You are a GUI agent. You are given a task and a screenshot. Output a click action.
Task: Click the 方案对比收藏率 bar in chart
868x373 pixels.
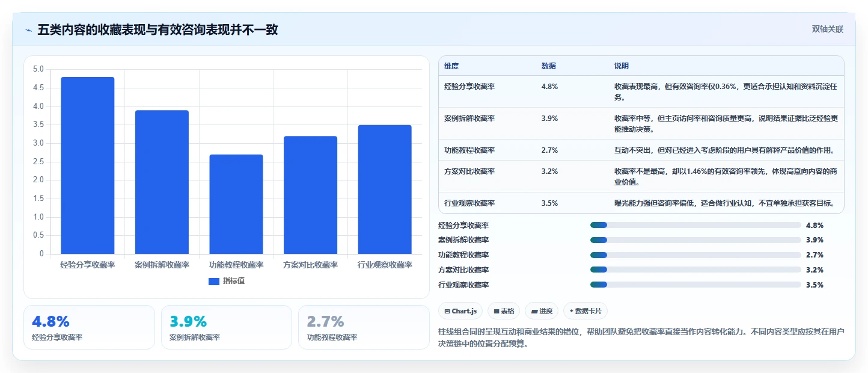[x=310, y=195]
